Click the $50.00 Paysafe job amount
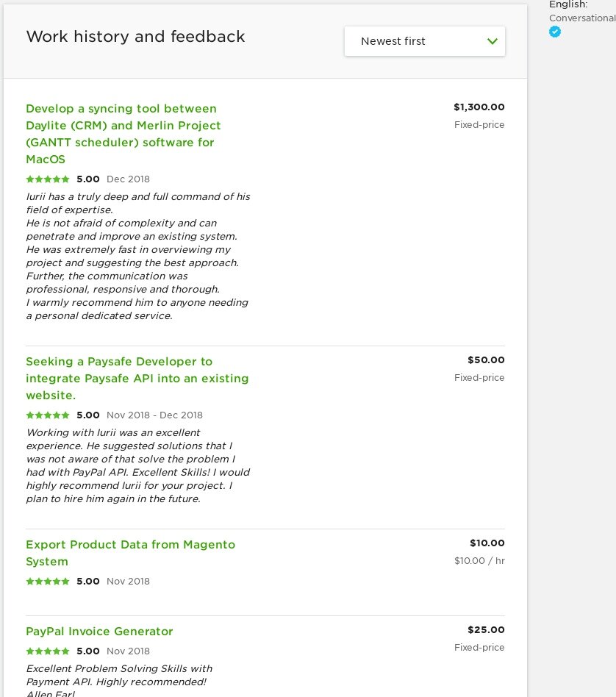The image size is (616, 697). pos(486,360)
